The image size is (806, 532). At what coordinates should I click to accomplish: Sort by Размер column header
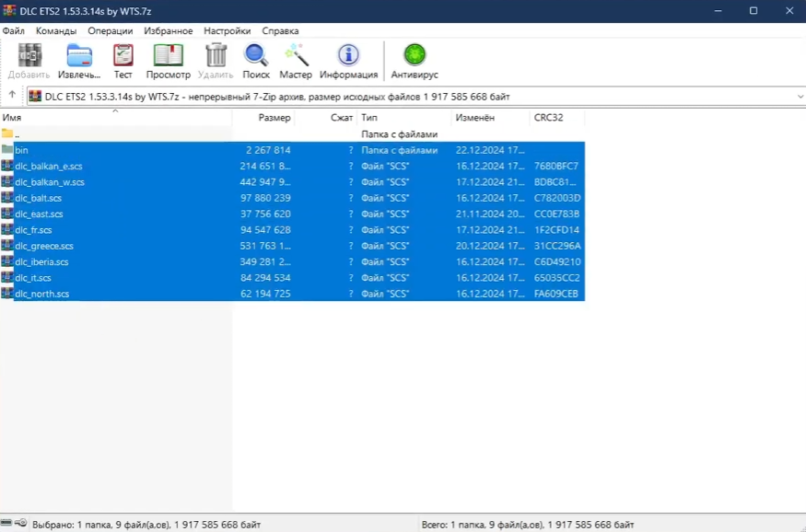coord(263,118)
